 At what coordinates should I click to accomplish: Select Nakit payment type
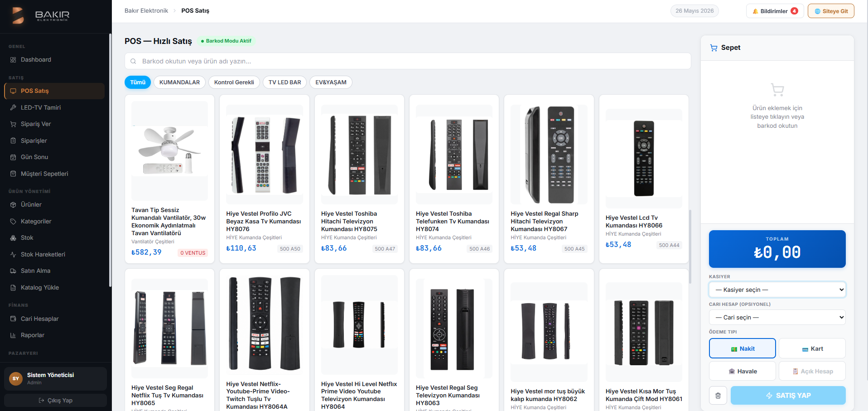click(x=743, y=348)
